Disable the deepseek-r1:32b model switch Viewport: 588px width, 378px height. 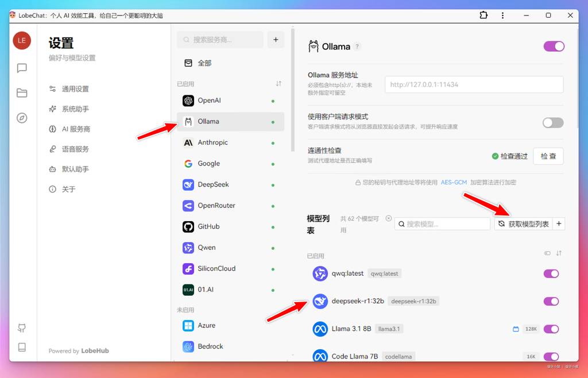pos(551,301)
